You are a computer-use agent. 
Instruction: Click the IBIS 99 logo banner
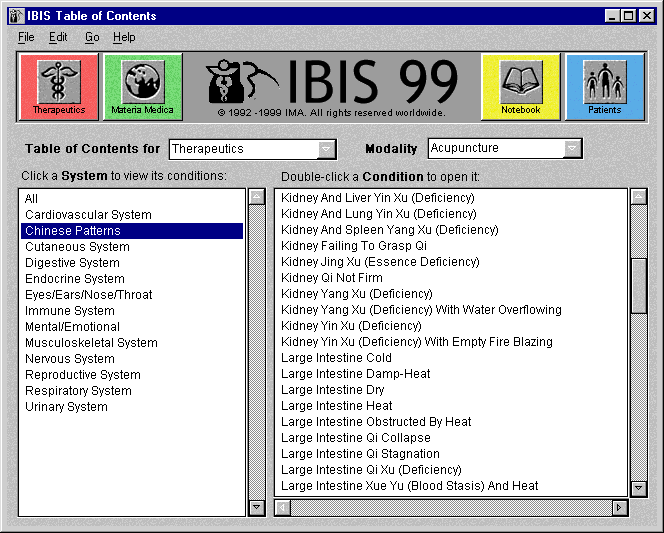(x=332, y=87)
